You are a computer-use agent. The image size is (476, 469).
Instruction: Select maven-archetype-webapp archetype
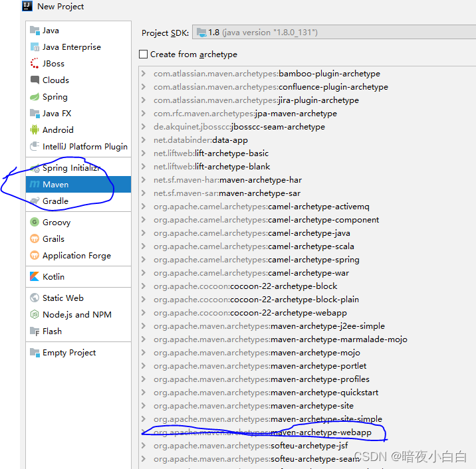(263, 432)
